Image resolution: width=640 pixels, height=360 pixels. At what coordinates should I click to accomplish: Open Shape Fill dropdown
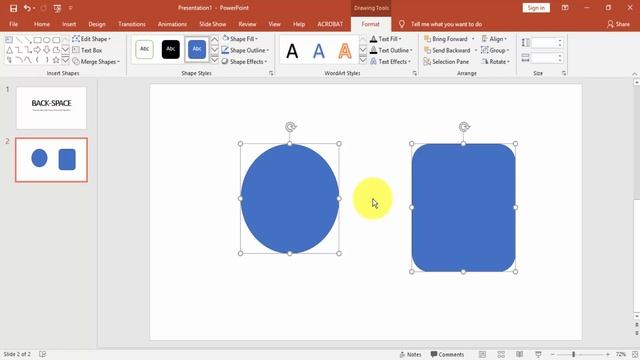pos(240,39)
